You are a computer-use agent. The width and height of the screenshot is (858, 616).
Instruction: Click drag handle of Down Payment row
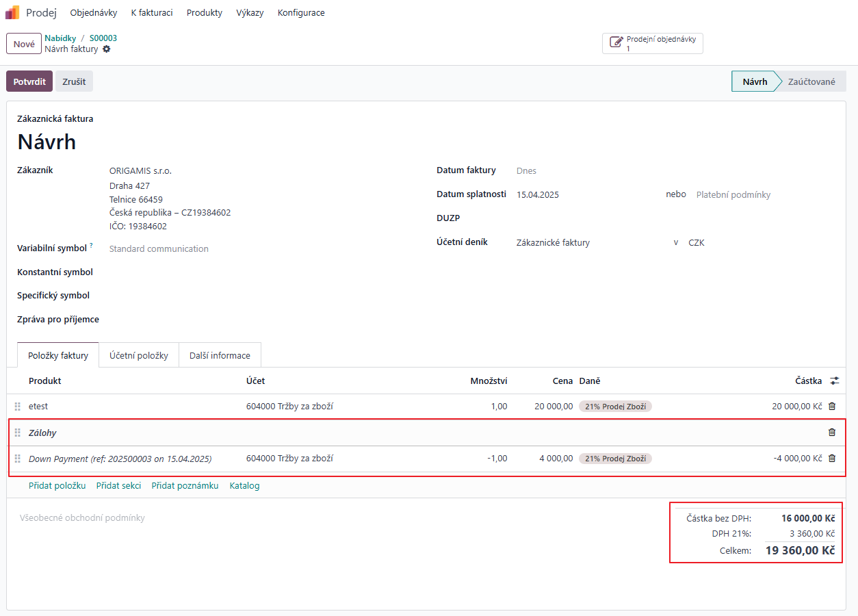pos(18,459)
